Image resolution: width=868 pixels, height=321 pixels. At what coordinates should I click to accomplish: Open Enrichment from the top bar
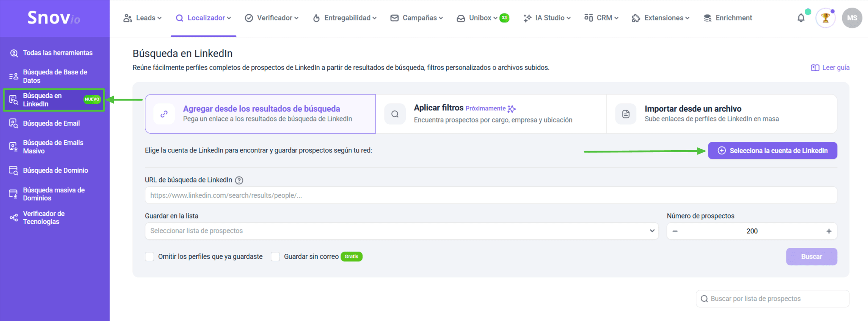728,18
